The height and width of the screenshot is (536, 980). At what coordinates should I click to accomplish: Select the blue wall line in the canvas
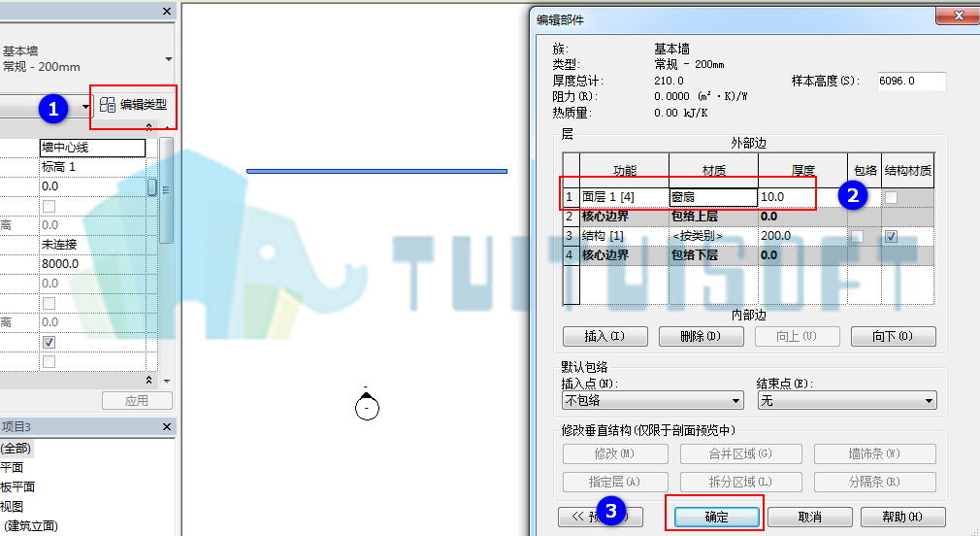(x=376, y=171)
